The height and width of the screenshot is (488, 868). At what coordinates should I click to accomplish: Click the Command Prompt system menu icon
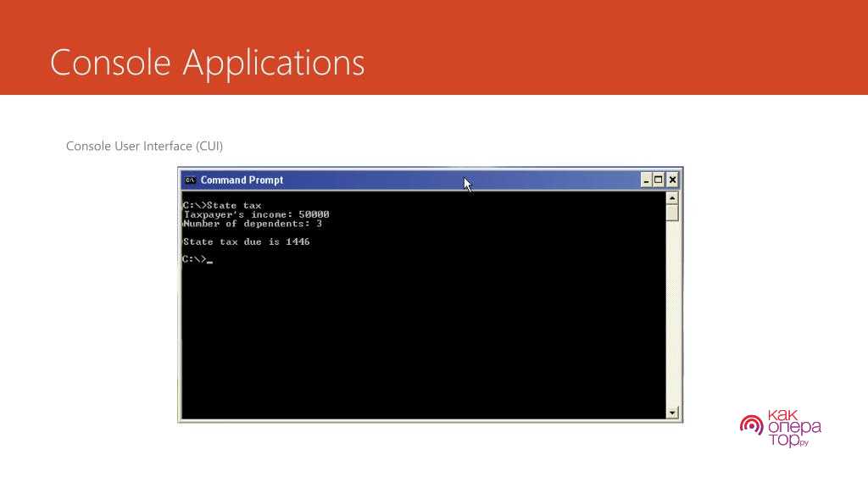tap(190, 180)
